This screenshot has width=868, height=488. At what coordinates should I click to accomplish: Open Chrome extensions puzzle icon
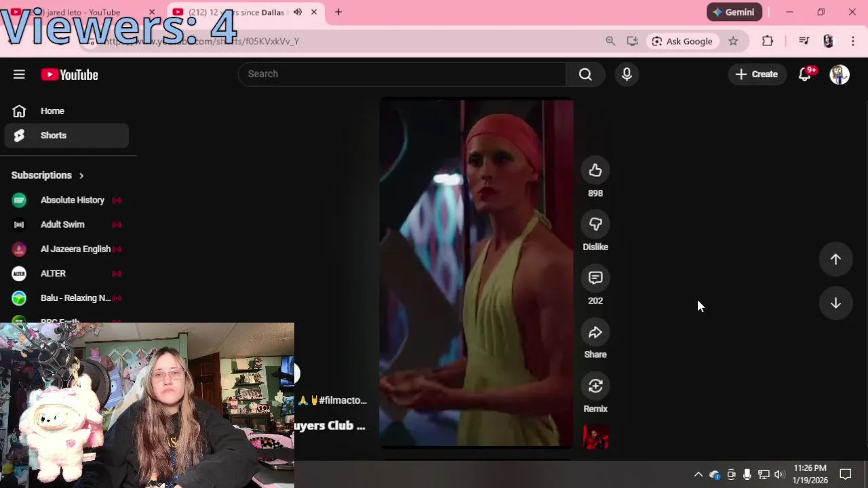[x=768, y=41]
